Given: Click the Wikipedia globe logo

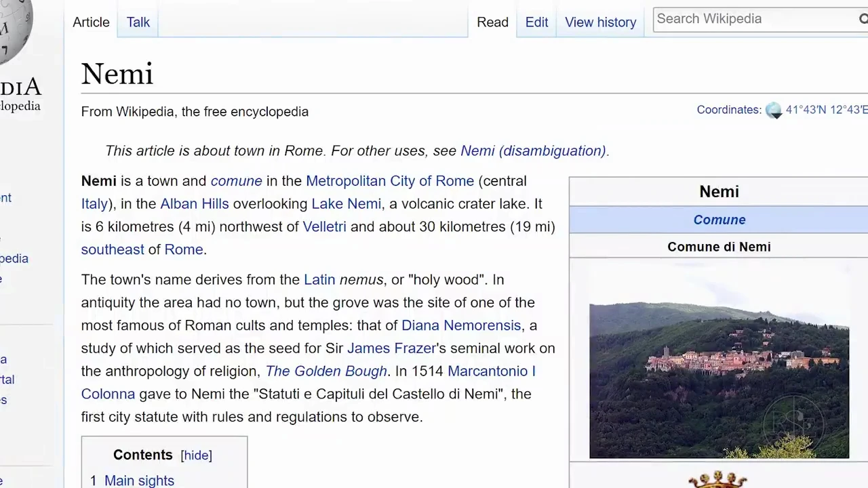Looking at the screenshot, I should [x=14, y=30].
